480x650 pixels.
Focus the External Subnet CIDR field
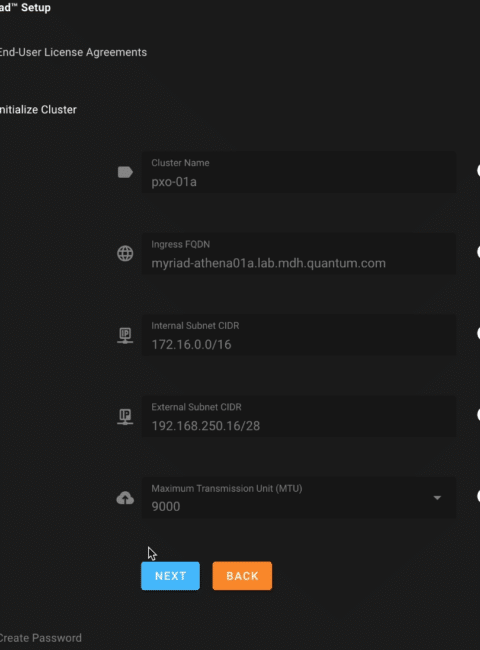pyautogui.click(x=298, y=416)
